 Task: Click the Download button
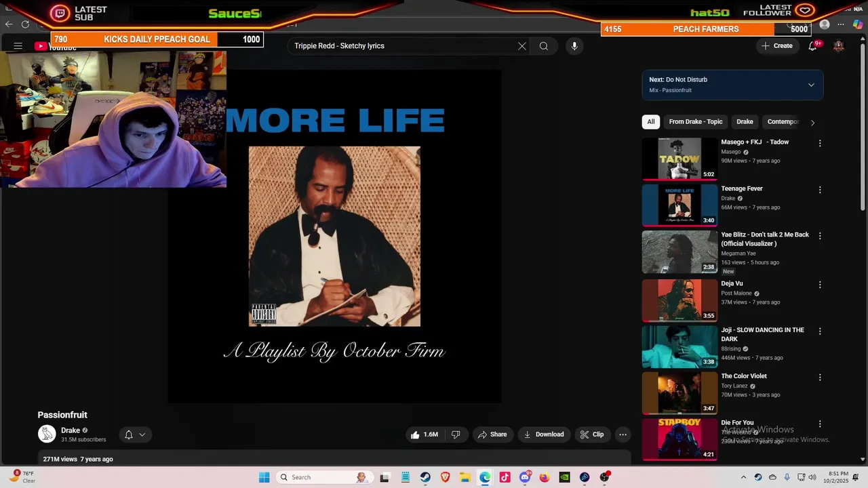click(x=544, y=434)
